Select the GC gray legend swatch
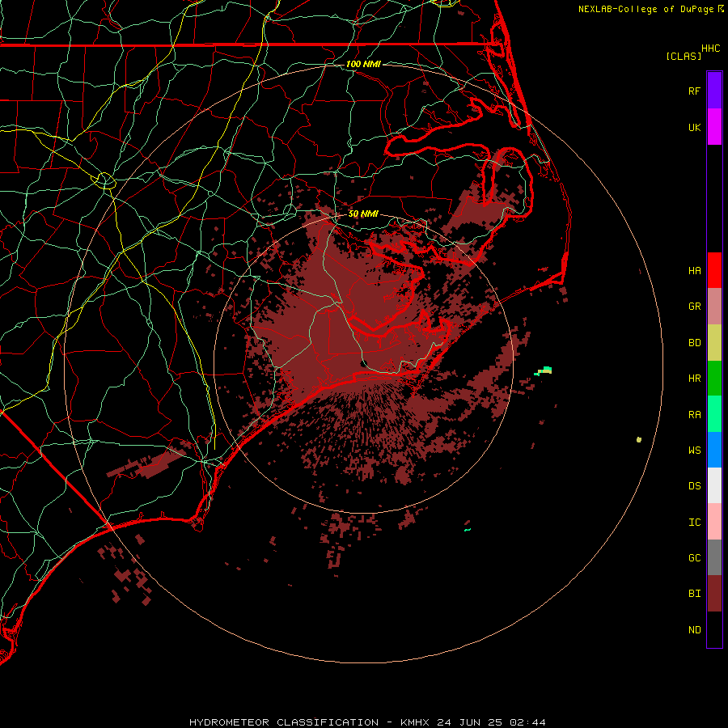 click(x=714, y=557)
